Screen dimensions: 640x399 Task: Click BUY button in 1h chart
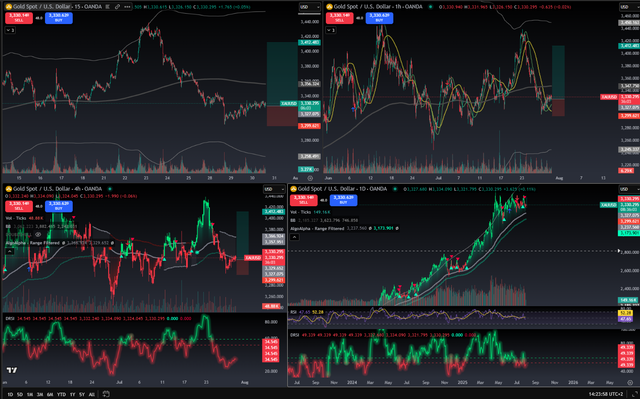coord(379,18)
